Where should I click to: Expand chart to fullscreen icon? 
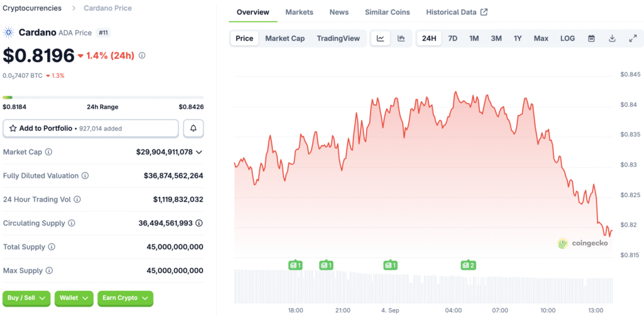pyautogui.click(x=633, y=38)
